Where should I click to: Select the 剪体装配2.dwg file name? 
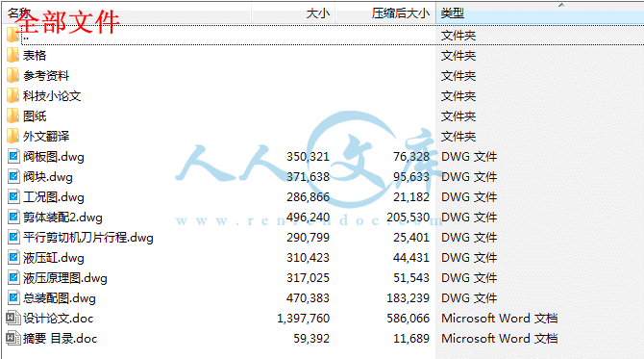pyautogui.click(x=62, y=218)
